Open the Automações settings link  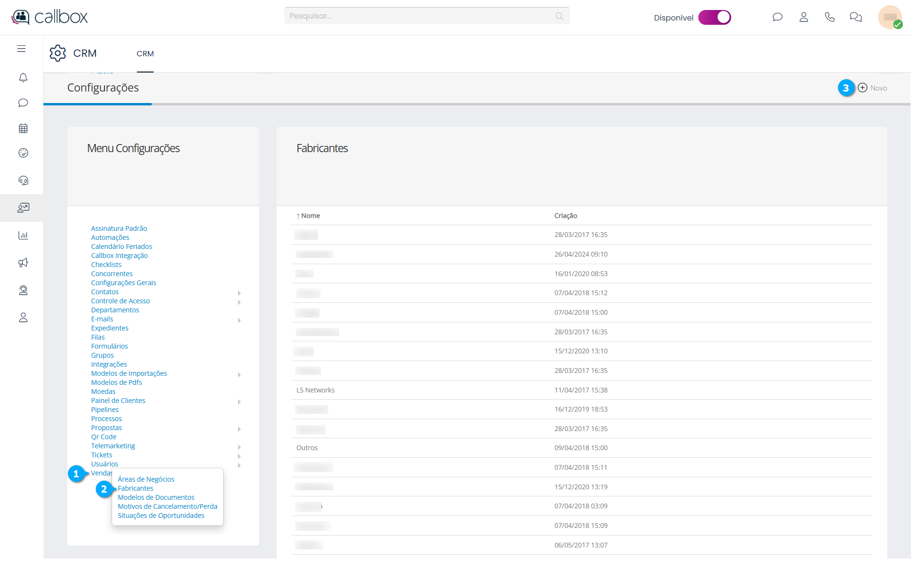click(x=110, y=237)
